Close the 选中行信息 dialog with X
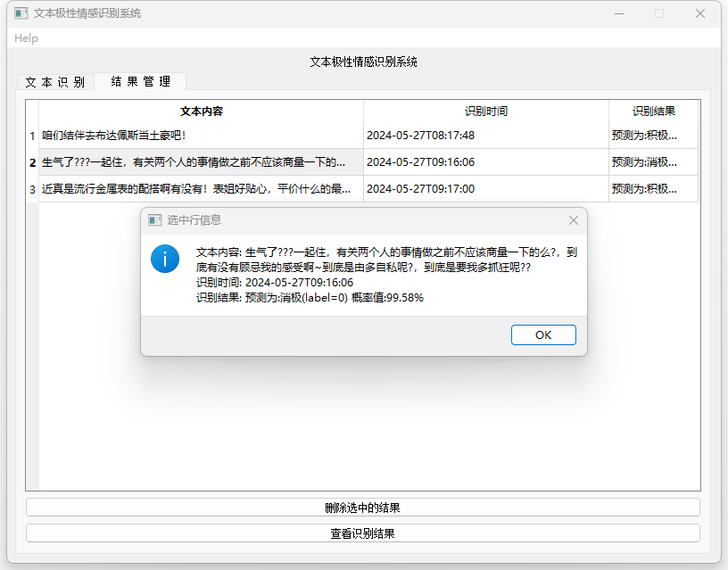This screenshot has height=570, width=728. pyautogui.click(x=574, y=220)
